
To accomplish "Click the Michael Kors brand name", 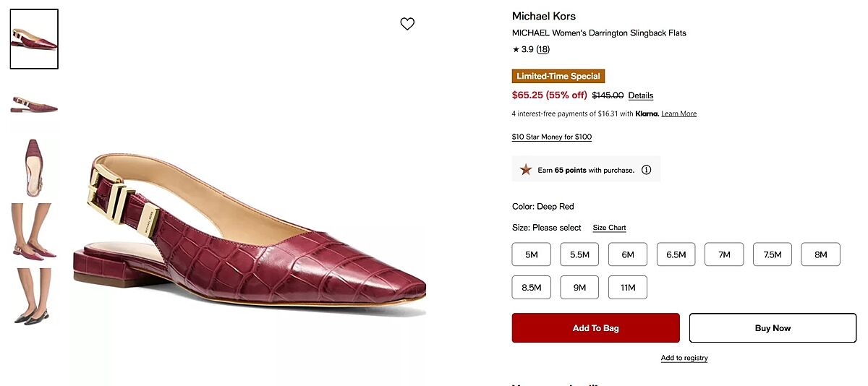I will tap(543, 16).
